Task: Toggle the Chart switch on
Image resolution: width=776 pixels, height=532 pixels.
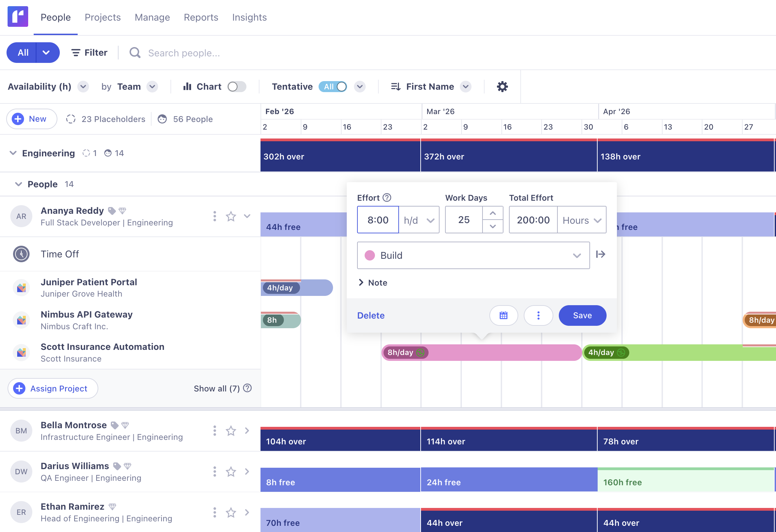Action: 237,87
